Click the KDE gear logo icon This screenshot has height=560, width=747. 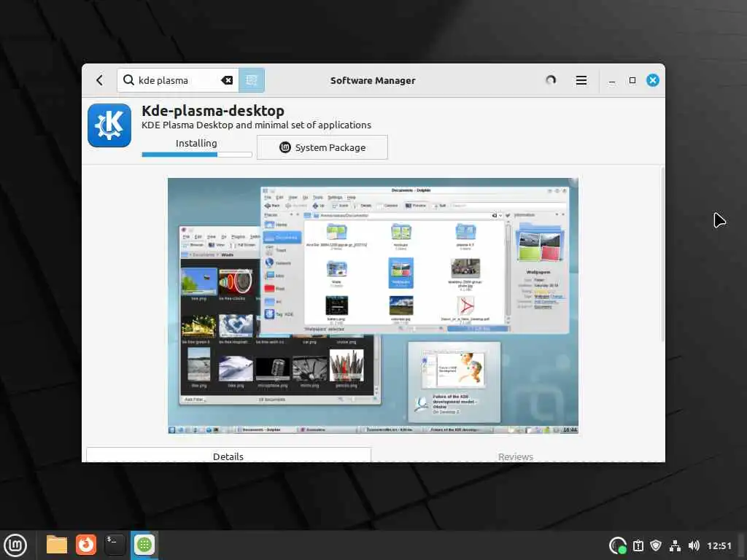pos(109,125)
